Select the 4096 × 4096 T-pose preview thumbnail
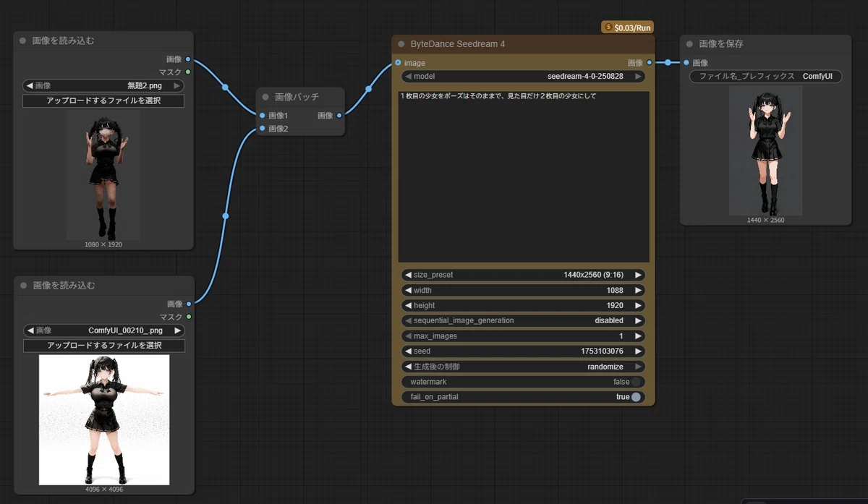The width and height of the screenshot is (868, 504). coord(104,419)
